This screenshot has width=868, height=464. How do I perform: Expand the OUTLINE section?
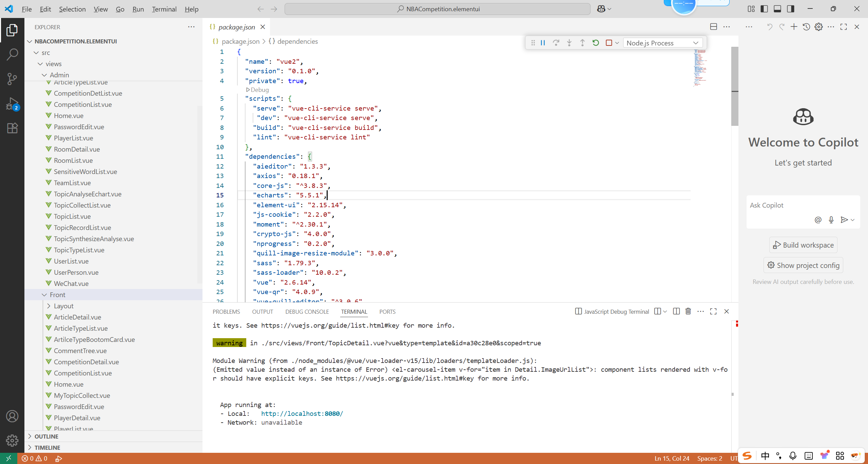pos(46,437)
